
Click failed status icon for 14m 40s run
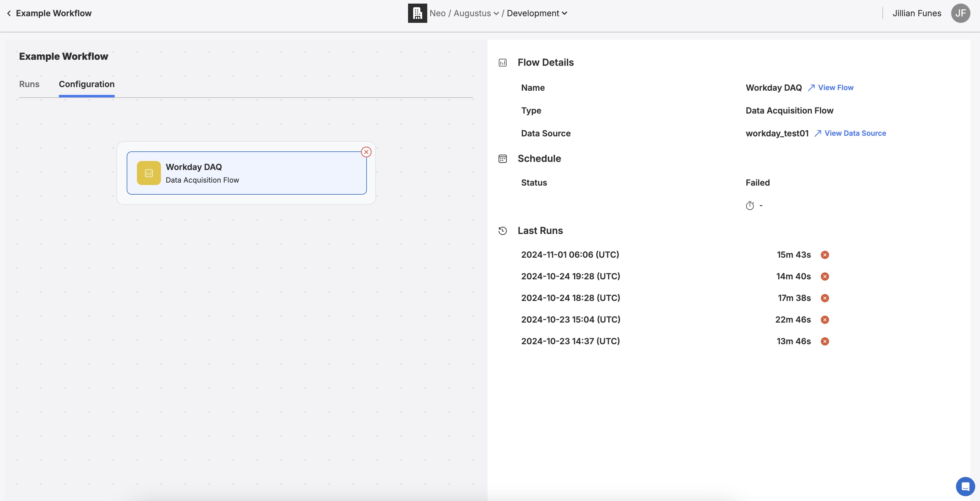(x=825, y=277)
